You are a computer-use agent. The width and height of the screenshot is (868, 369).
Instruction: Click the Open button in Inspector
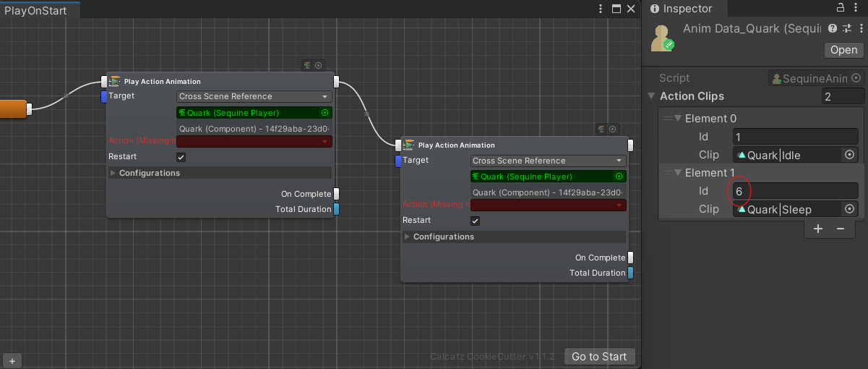[x=843, y=50]
